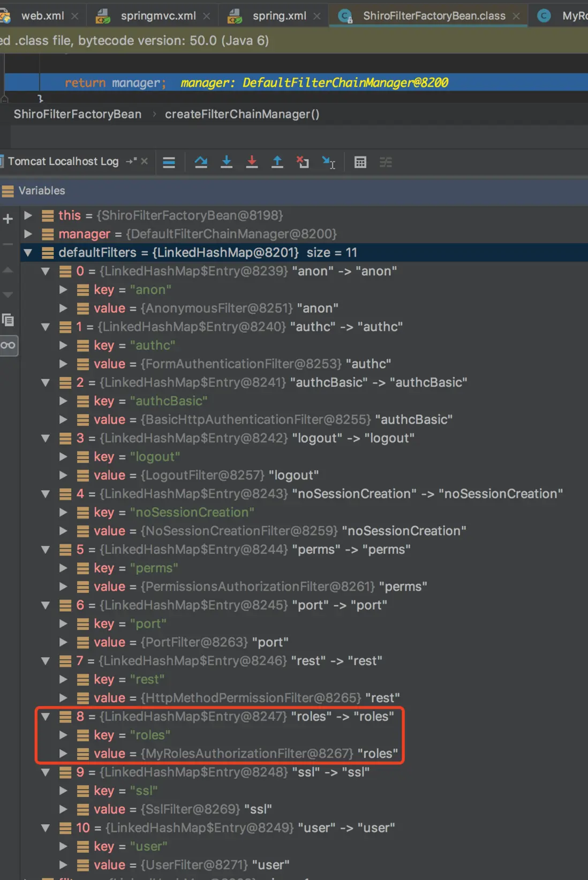Click the red Force Step Into icon
The image size is (588, 880).
pos(252,162)
